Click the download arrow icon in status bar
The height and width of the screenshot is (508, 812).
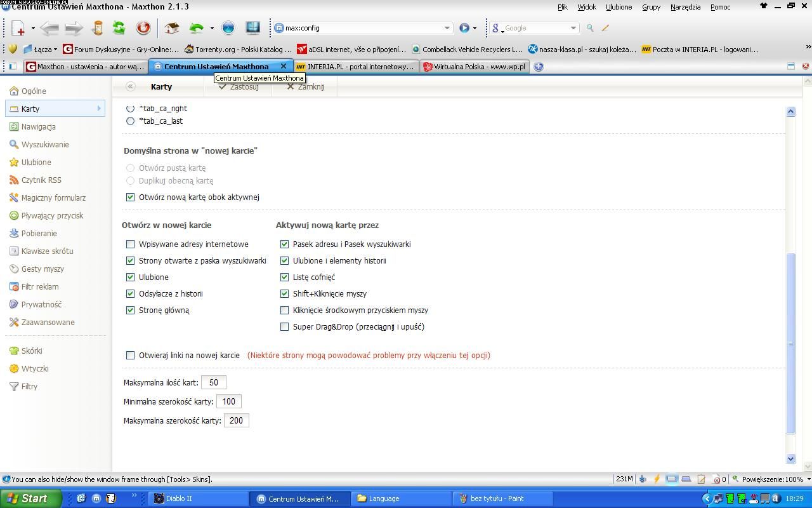click(x=642, y=479)
